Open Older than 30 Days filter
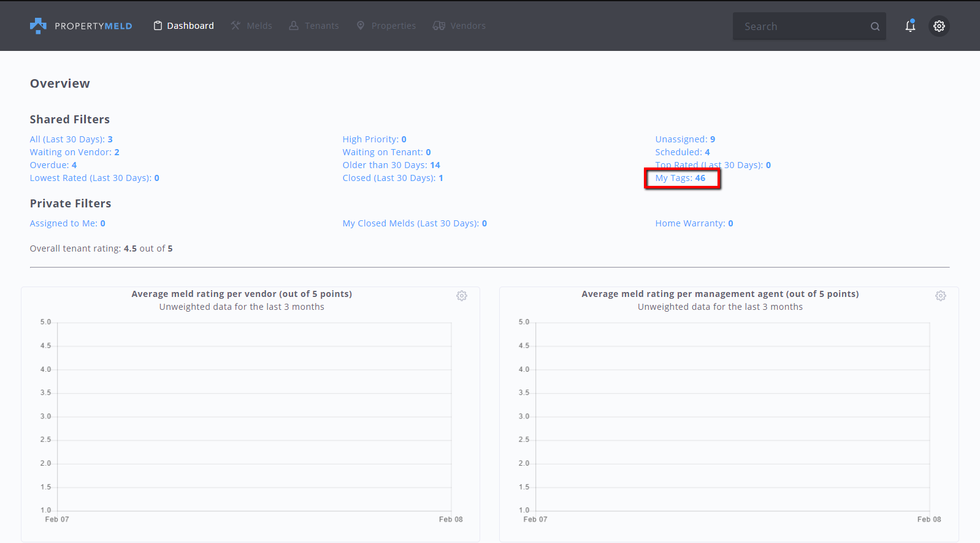 point(391,165)
